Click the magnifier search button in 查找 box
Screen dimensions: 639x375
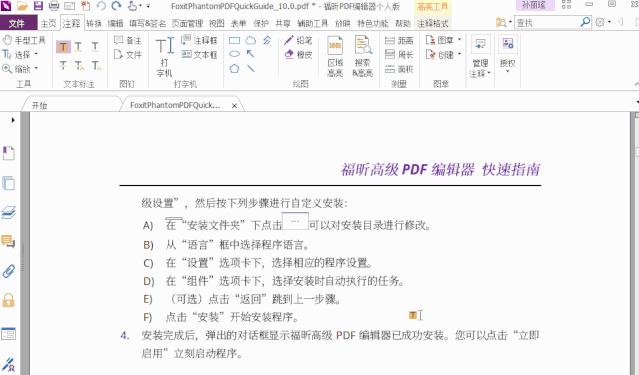click(585, 22)
